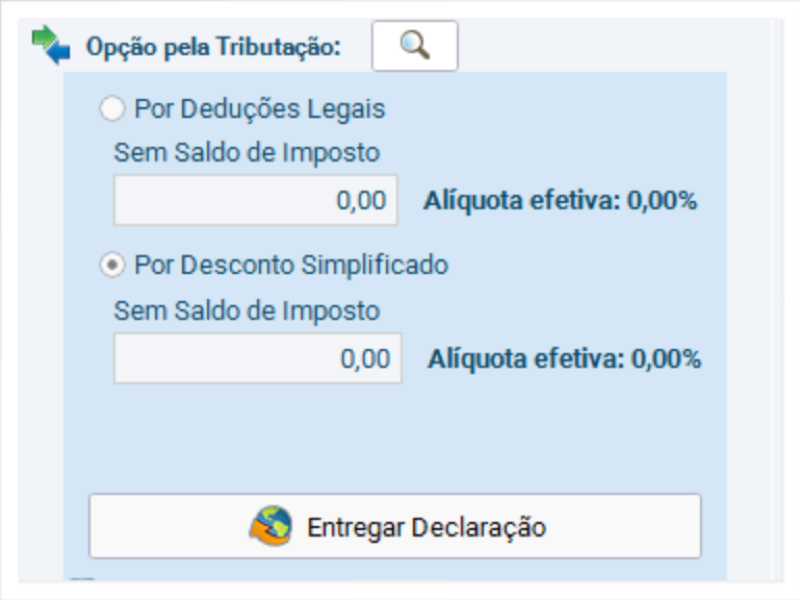Click the globe icon on Entregar Declaração
Screen dimensions: 800x600
270,526
